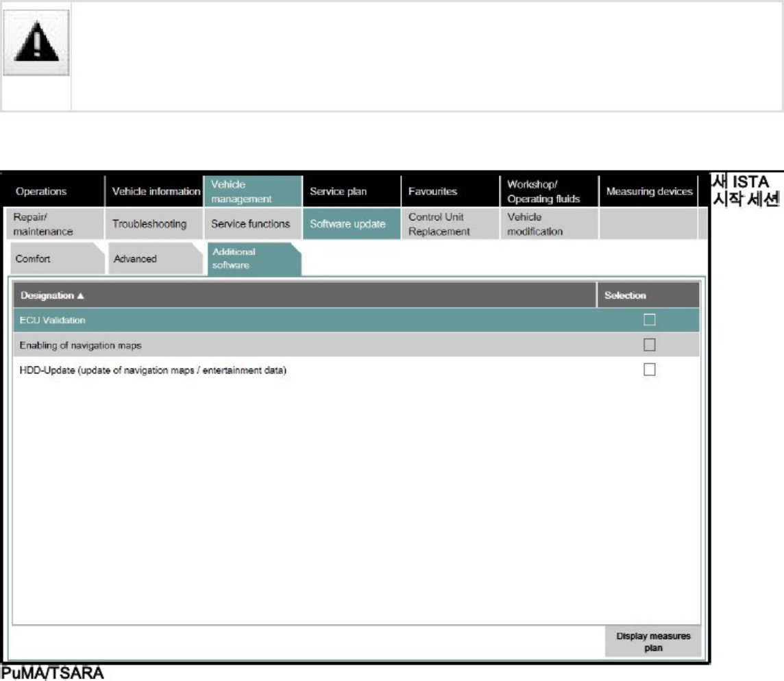
Task: Switch to Measuring devices tab
Action: [x=648, y=191]
